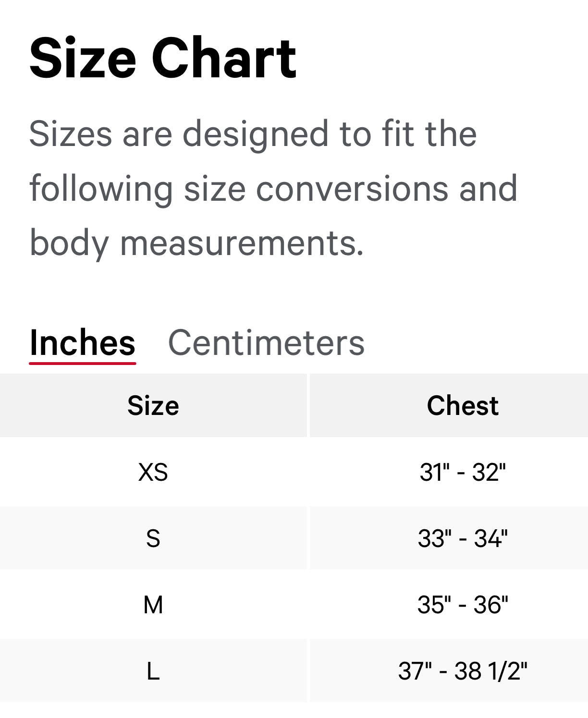This screenshot has width=588, height=718.
Task: Click the Size column header
Action: (152, 405)
